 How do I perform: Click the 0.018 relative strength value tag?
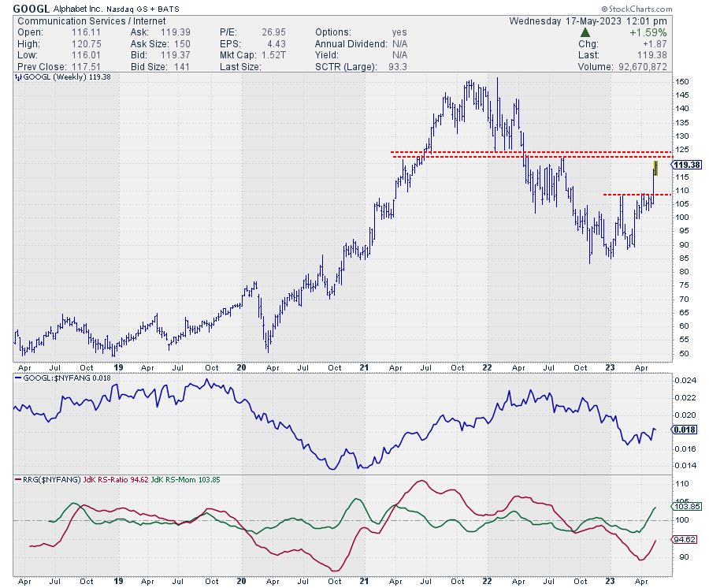point(682,430)
